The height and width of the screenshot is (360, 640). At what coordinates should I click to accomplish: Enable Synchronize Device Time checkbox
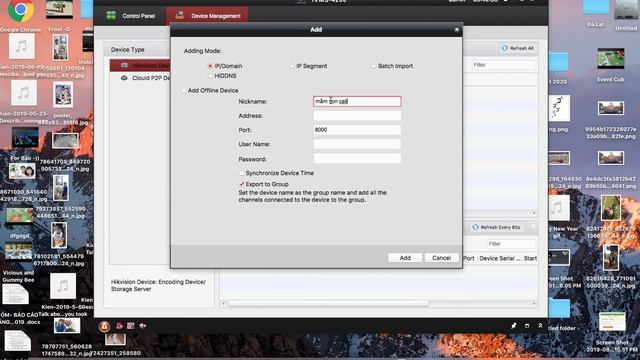[242, 173]
